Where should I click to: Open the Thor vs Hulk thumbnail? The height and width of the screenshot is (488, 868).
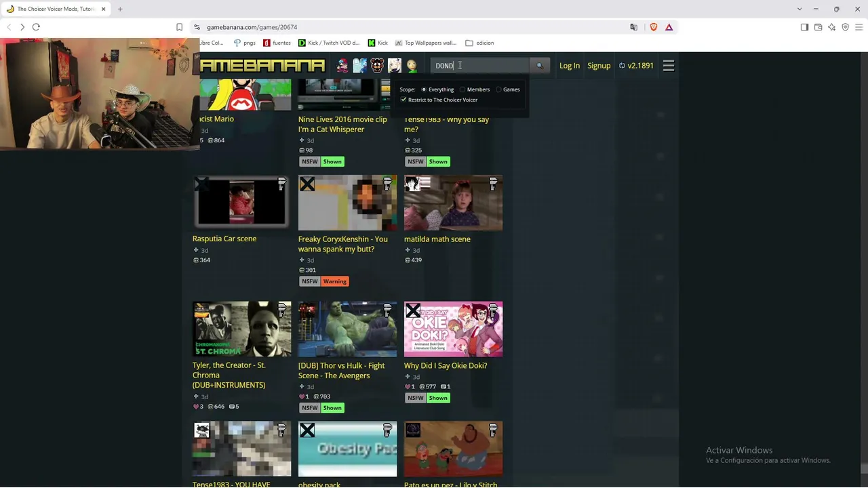point(347,329)
